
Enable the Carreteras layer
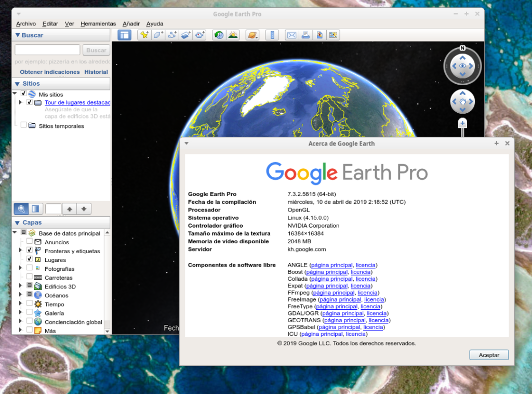[30, 277]
